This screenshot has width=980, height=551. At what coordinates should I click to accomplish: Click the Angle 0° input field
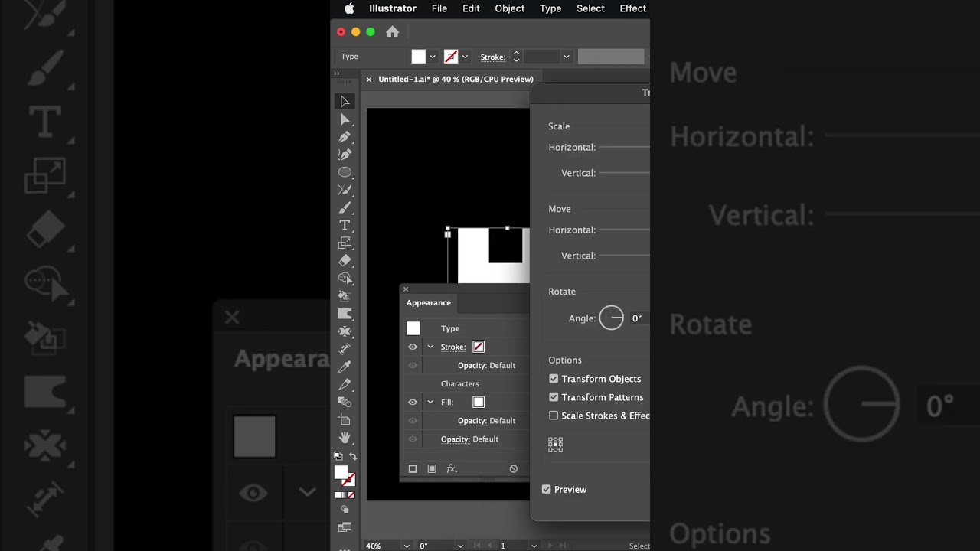pyautogui.click(x=640, y=318)
